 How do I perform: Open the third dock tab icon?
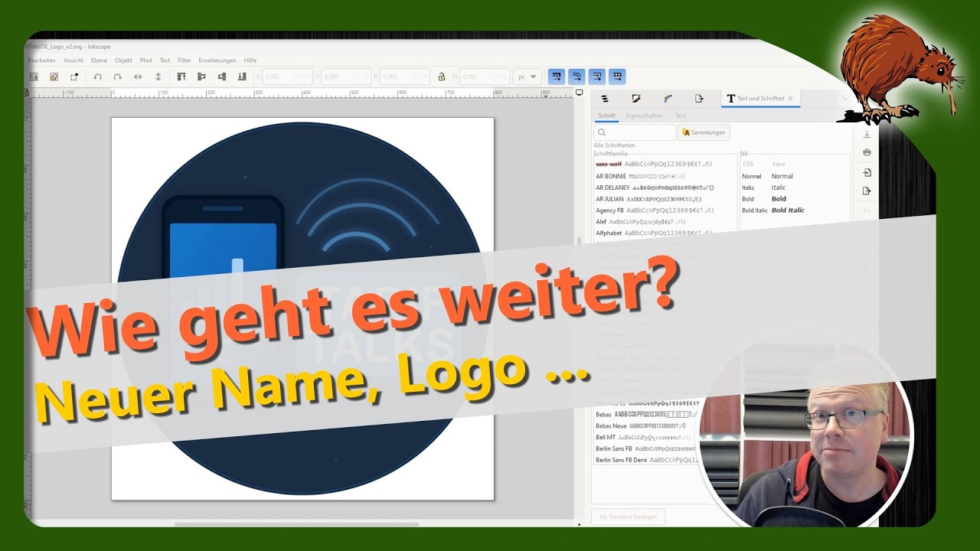[668, 99]
